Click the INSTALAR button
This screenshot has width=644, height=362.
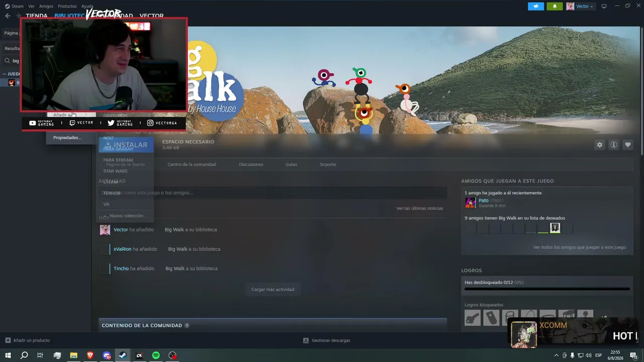point(126,145)
